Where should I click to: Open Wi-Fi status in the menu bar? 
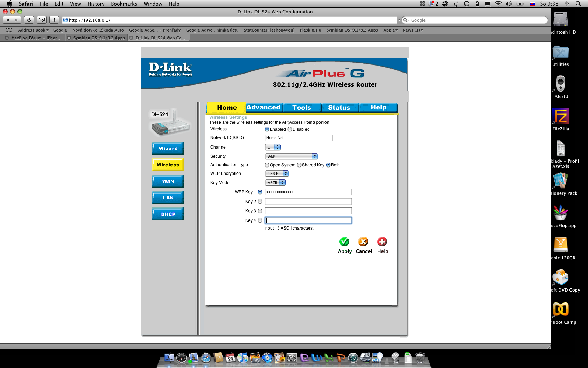click(498, 4)
